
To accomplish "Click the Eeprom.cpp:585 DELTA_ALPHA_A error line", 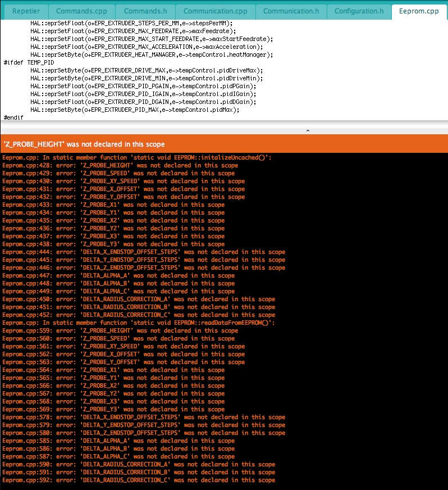I will point(118,441).
